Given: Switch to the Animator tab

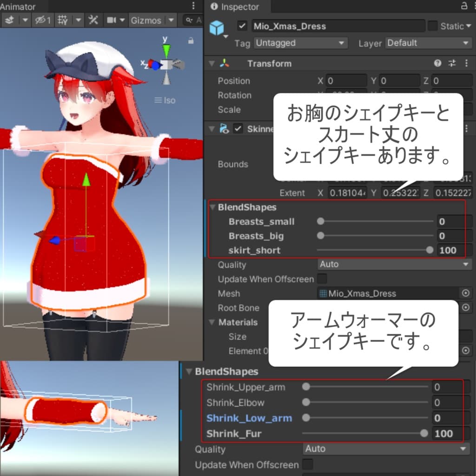Looking at the screenshot, I should tap(19, 7).
